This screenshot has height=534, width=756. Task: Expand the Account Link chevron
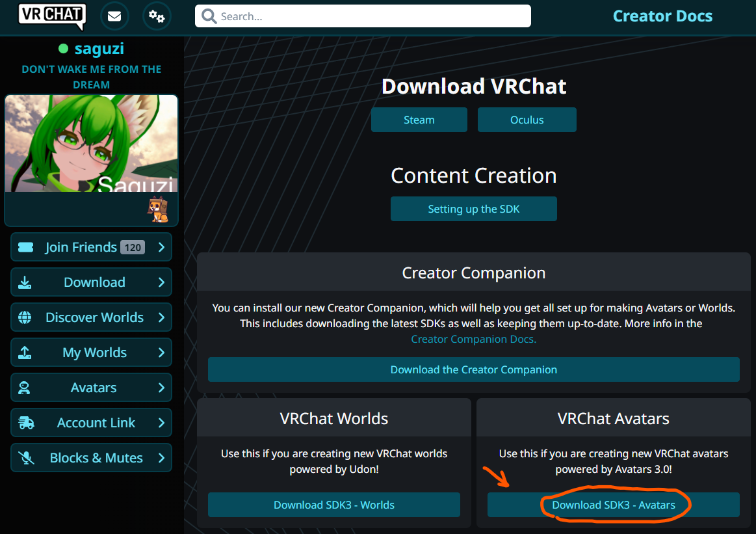click(161, 423)
